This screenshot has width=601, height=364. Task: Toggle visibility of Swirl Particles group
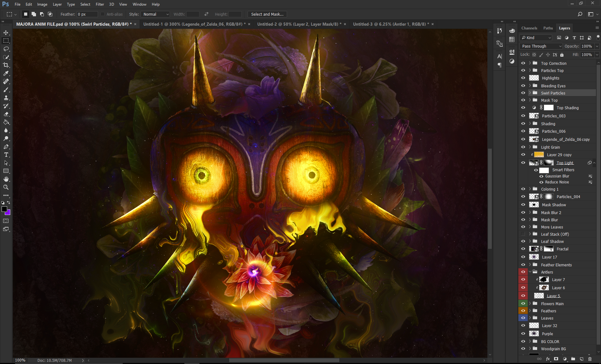pos(523,93)
